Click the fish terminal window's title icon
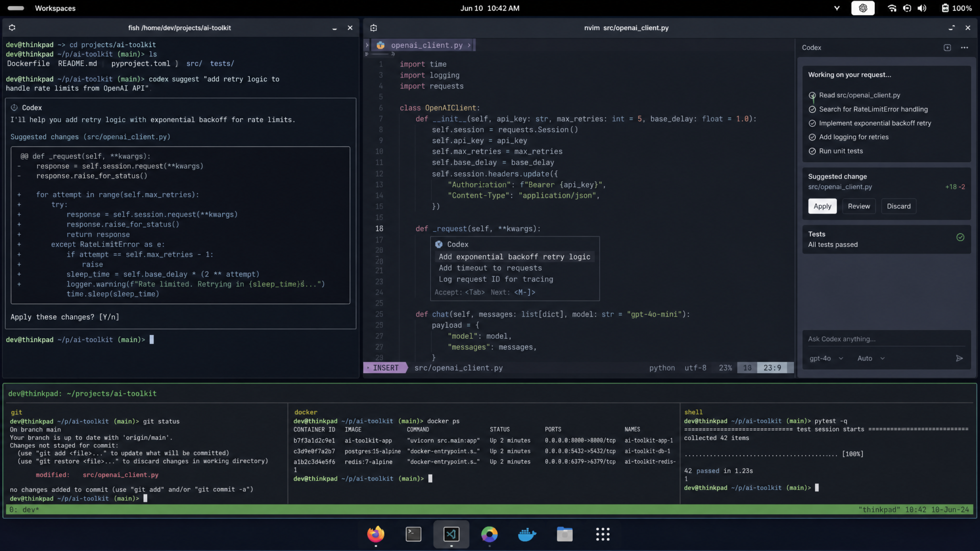This screenshot has height=551, width=980. pyautogui.click(x=12, y=28)
